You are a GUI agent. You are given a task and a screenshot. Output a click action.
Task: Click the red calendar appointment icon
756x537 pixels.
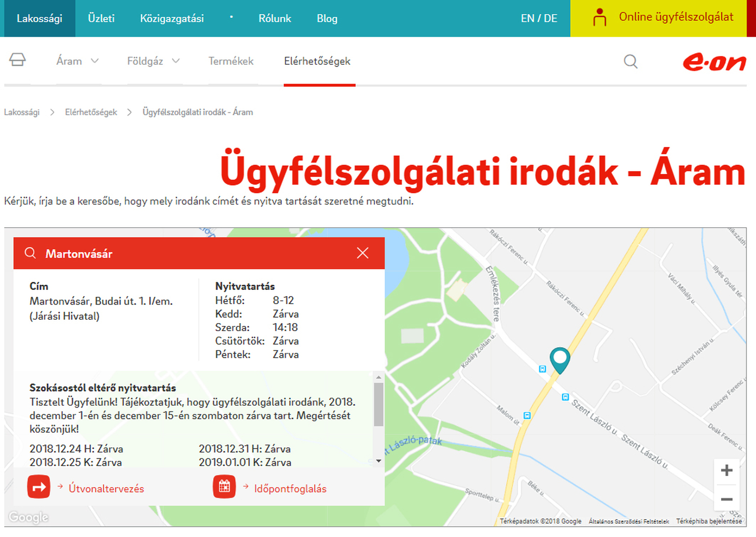pyautogui.click(x=224, y=487)
